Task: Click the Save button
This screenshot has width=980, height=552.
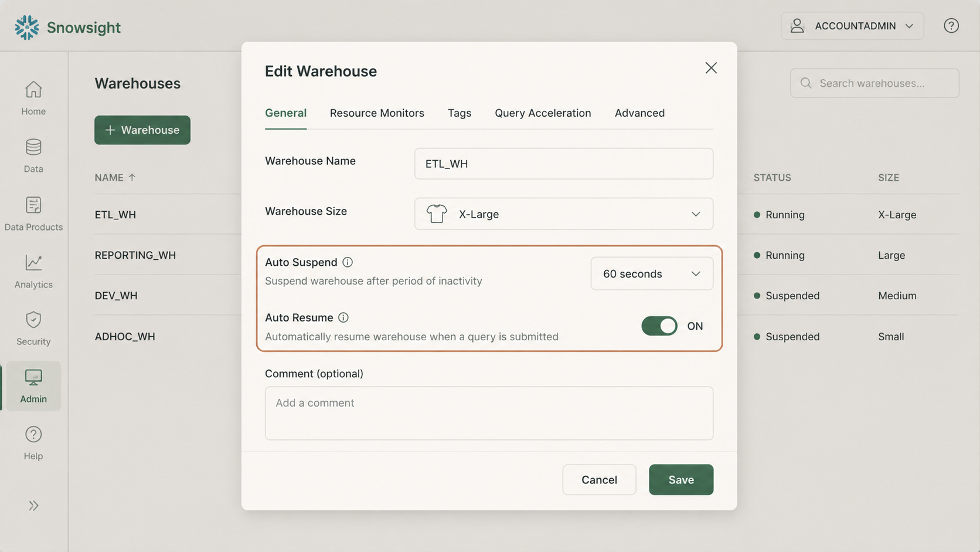Action: pos(680,480)
